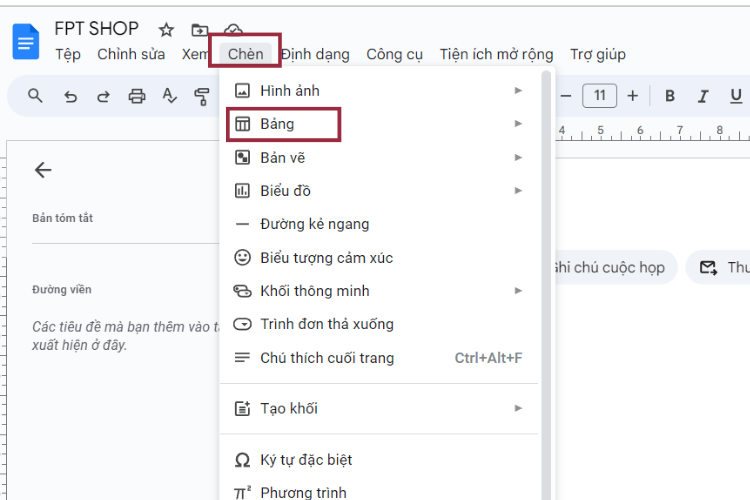
Task: Click the pi icon beside Phương trình
Action: tap(242, 492)
